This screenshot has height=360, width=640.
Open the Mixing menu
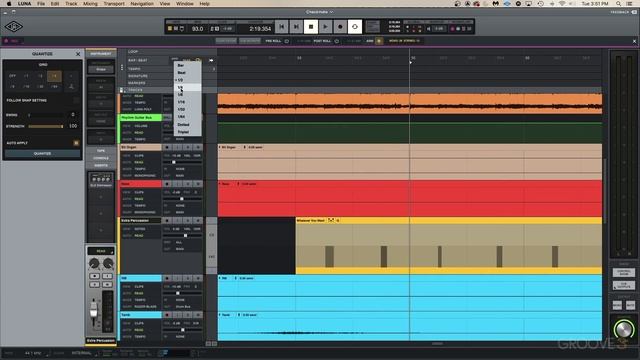click(x=90, y=4)
